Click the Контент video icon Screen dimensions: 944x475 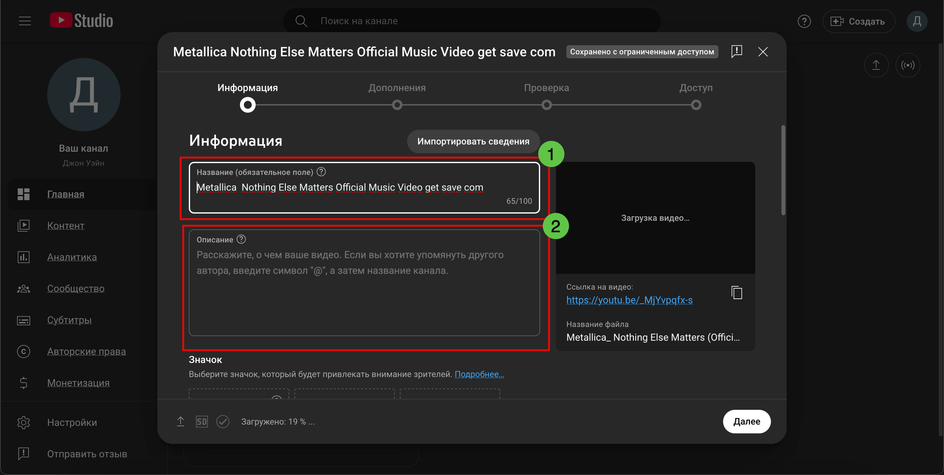tap(23, 226)
